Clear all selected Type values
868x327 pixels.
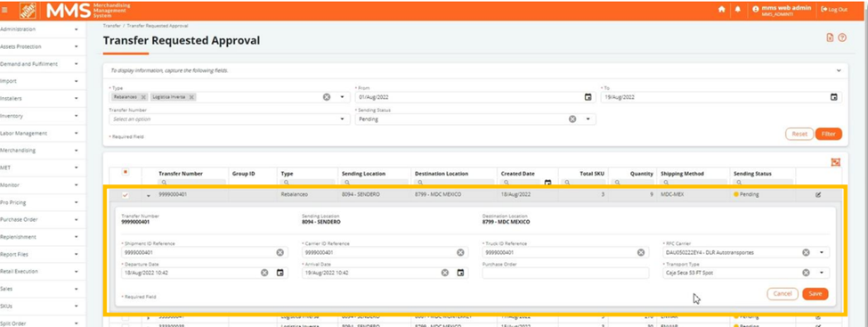[x=327, y=97]
